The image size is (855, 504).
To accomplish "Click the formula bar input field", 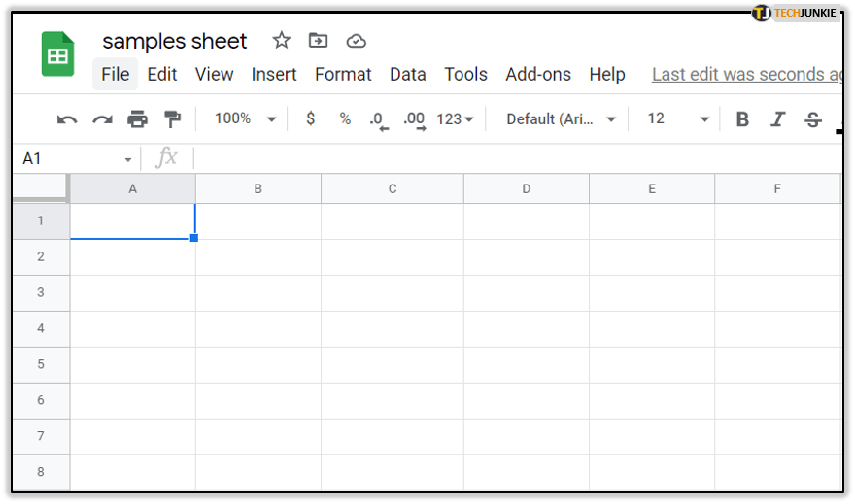I will (515, 158).
